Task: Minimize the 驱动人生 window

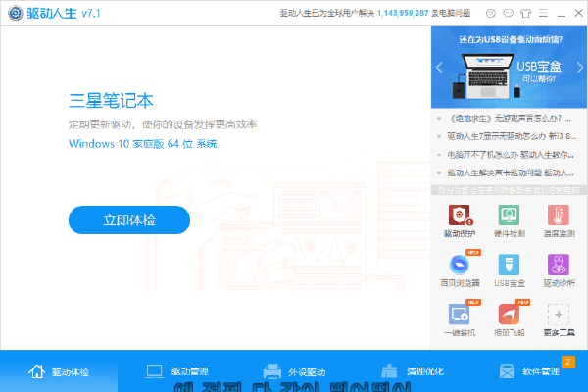Action: pyautogui.click(x=562, y=14)
